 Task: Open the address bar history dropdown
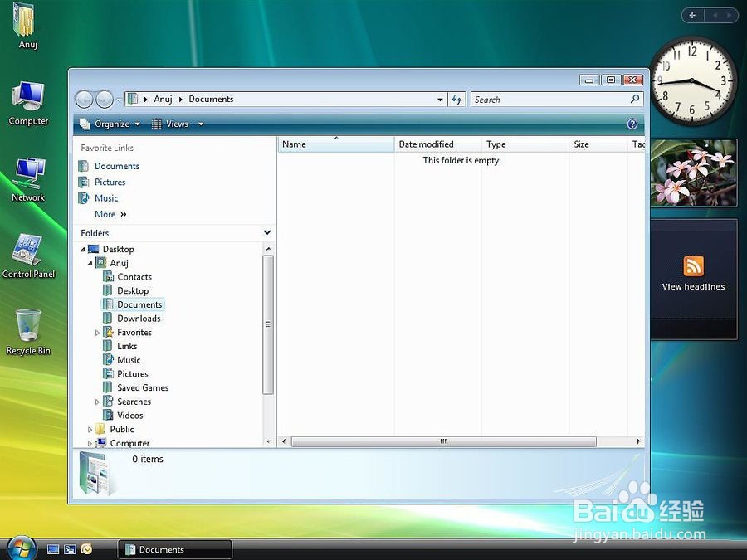tap(440, 100)
